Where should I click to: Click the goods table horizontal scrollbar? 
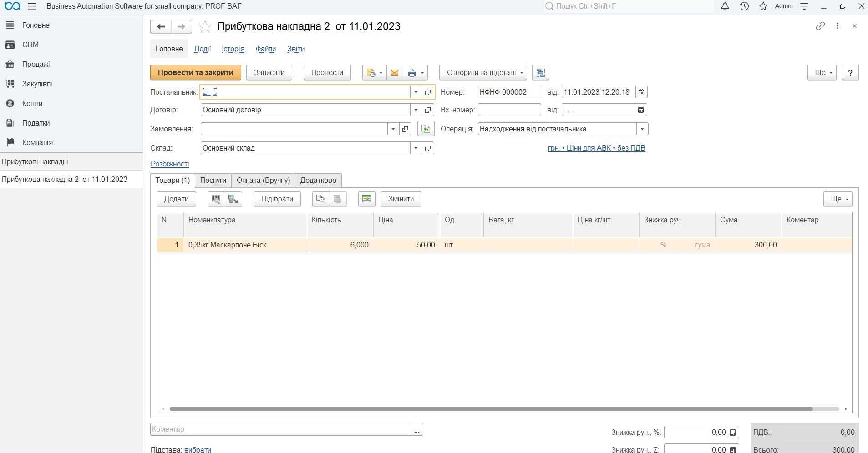tap(491, 409)
